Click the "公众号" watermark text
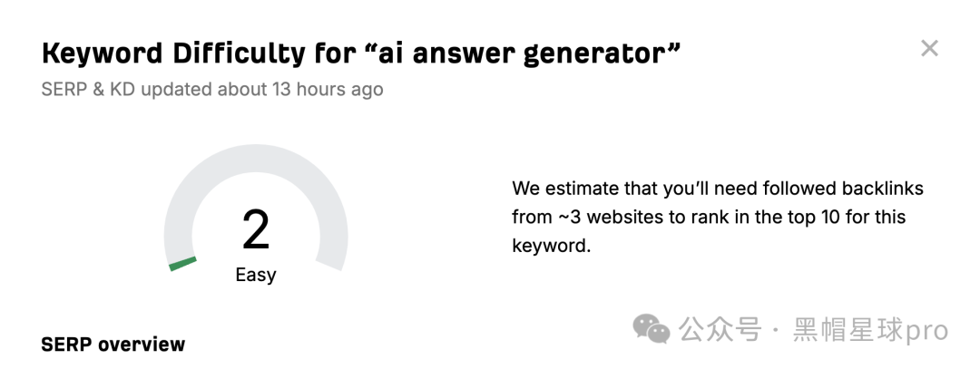 pos(720,329)
